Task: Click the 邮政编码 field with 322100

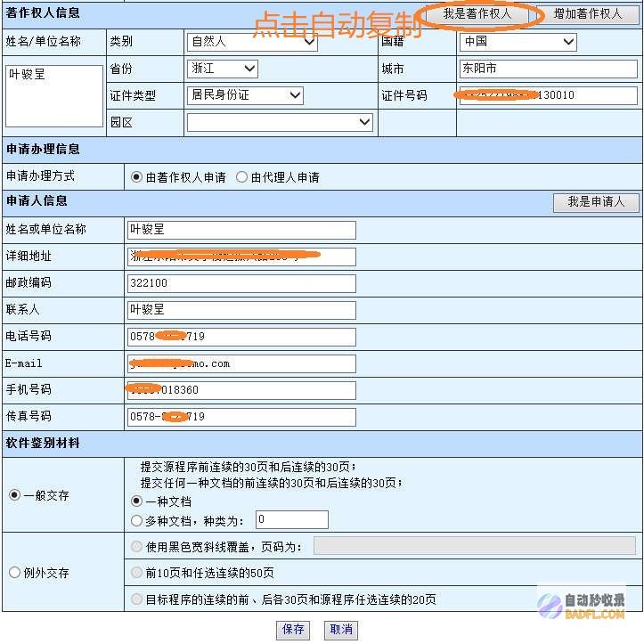Action: pos(241,283)
